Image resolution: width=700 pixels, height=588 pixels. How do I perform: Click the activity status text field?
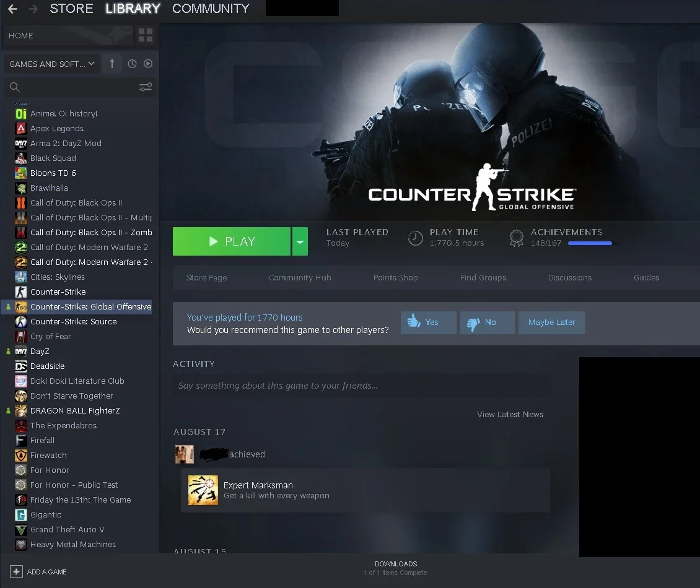[362, 386]
